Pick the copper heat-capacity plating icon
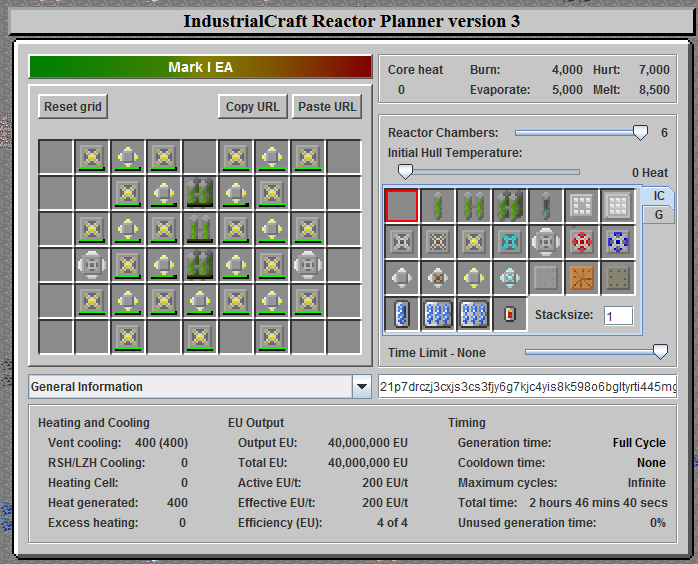The height and width of the screenshot is (564, 698). [x=581, y=278]
